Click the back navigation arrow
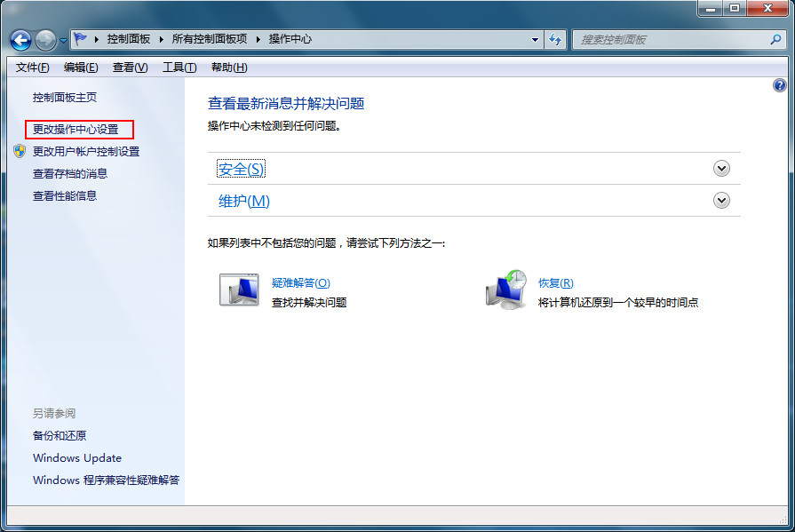 pos(20,39)
